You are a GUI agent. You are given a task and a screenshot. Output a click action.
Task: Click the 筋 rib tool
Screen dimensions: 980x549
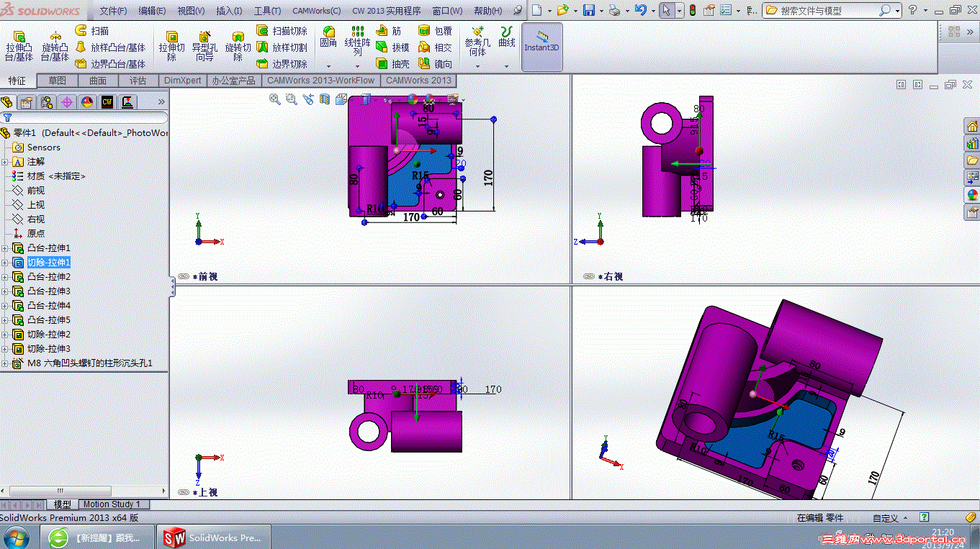[x=389, y=31]
